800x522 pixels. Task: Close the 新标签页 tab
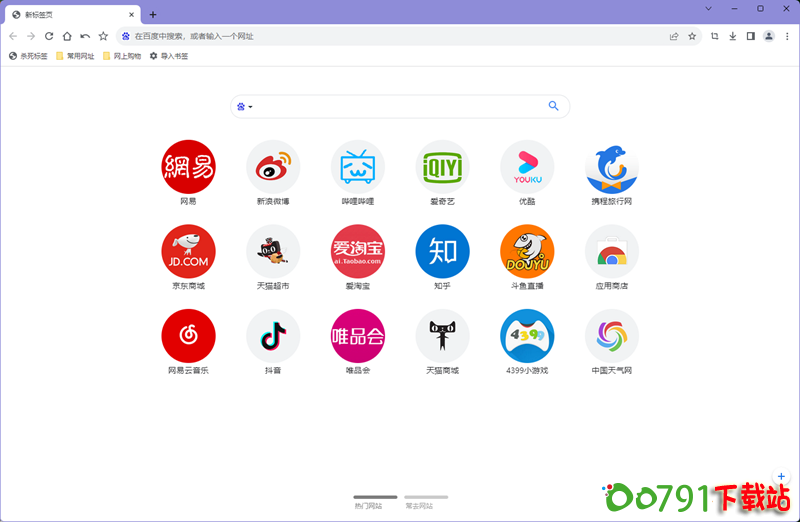(x=132, y=15)
